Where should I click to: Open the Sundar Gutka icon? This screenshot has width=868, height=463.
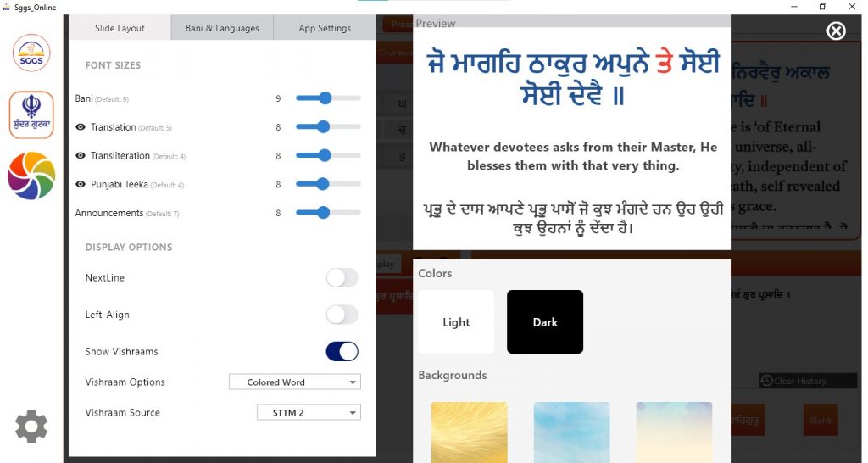coord(31,114)
